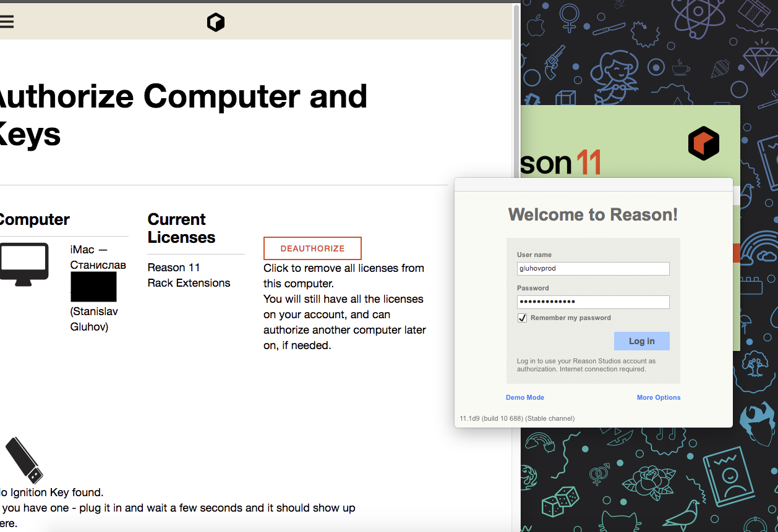The height and width of the screenshot is (532, 778).
Task: Click the 'Remember my password' label text
Action: pyautogui.click(x=570, y=318)
